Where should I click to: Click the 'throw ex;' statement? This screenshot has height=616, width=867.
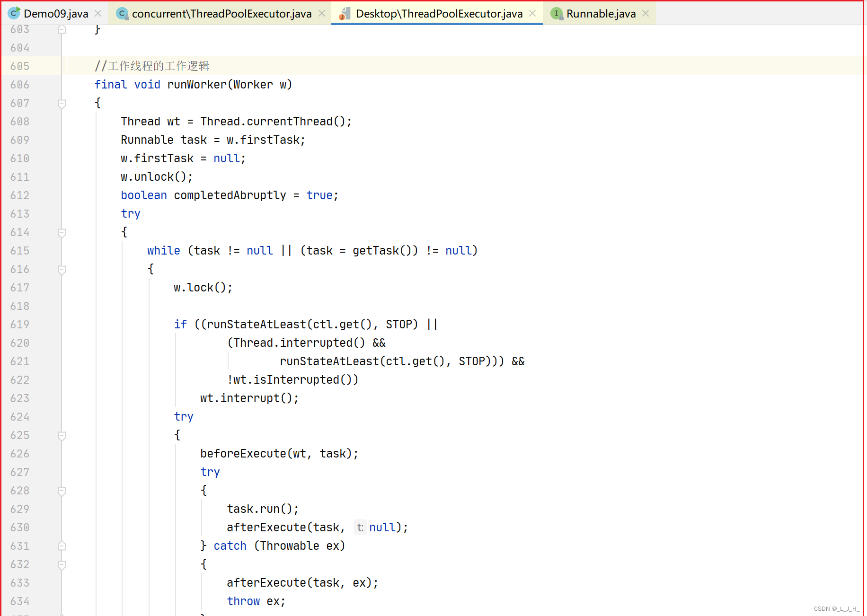pos(256,601)
